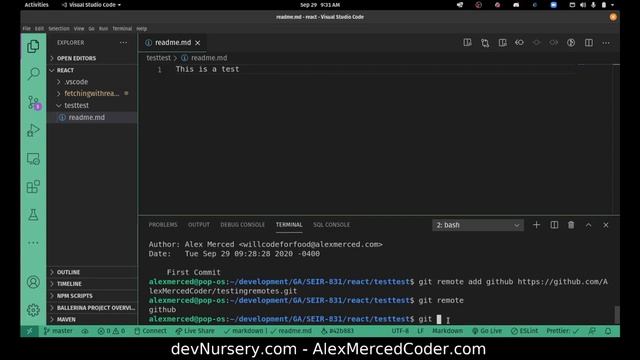This screenshot has width=640, height=360.
Task: Switch to the Output panel tab
Action: [x=199, y=225]
